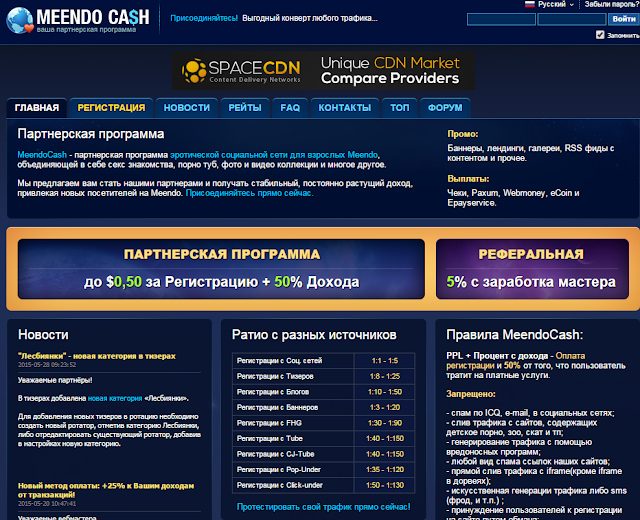
Task: Click Протестировать свой трафик прямо сейчас link
Action: (324, 507)
